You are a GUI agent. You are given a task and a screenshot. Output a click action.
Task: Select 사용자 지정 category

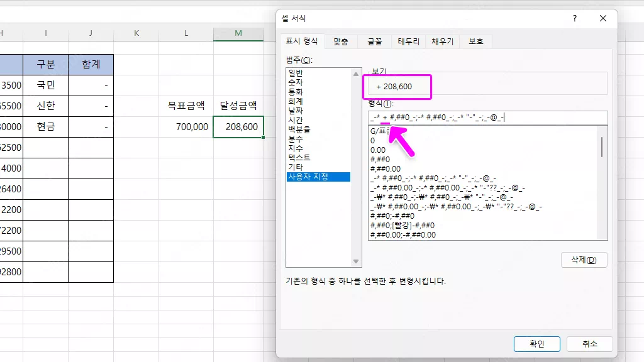tap(318, 177)
